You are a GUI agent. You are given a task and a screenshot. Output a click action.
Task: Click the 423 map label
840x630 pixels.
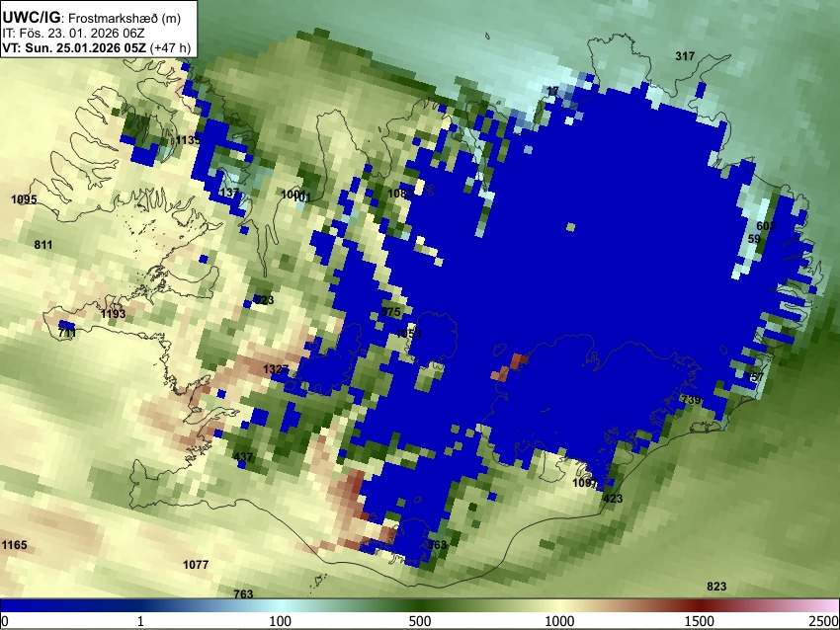[x=613, y=499]
